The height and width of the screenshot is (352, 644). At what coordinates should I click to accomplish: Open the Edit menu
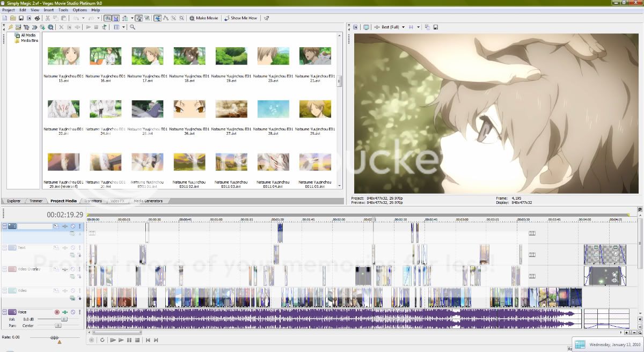[23, 10]
